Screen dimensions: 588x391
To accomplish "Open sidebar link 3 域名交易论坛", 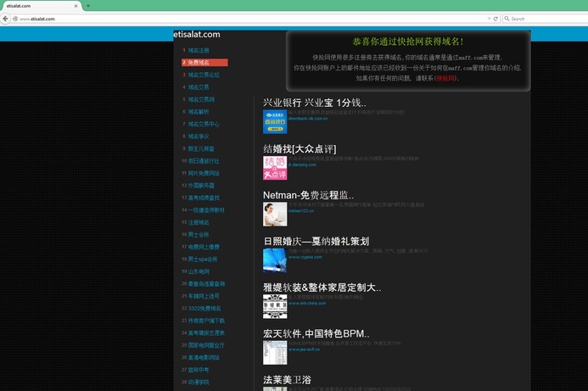I will click(x=204, y=75).
